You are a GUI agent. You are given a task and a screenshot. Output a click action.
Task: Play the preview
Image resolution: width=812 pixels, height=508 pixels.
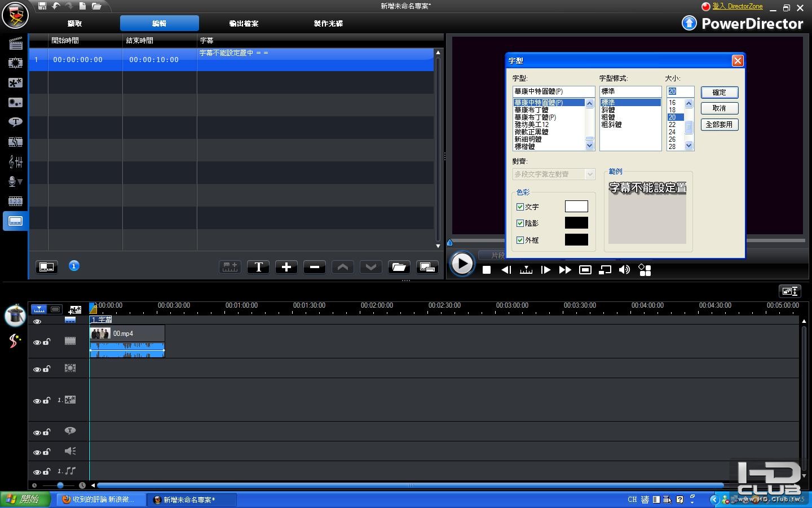(x=462, y=264)
